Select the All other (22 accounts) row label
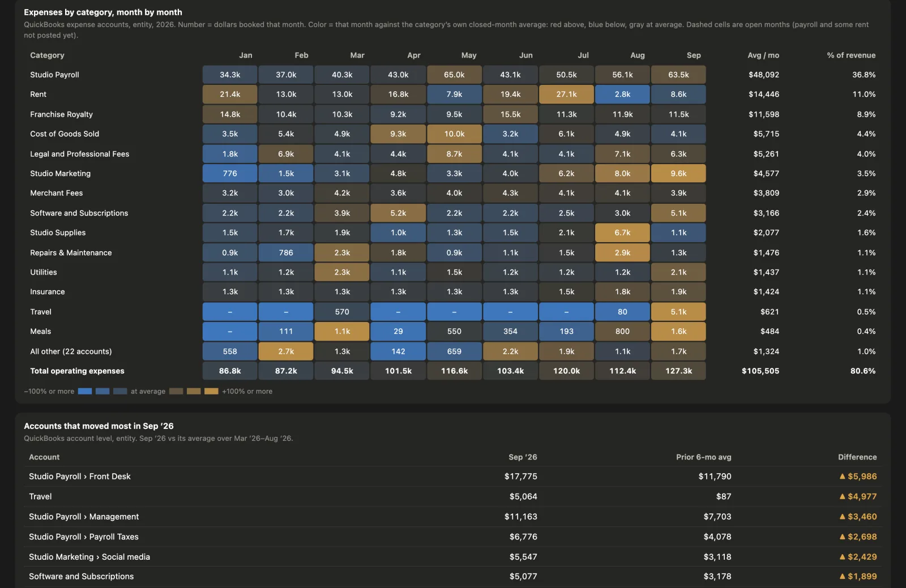 point(71,351)
